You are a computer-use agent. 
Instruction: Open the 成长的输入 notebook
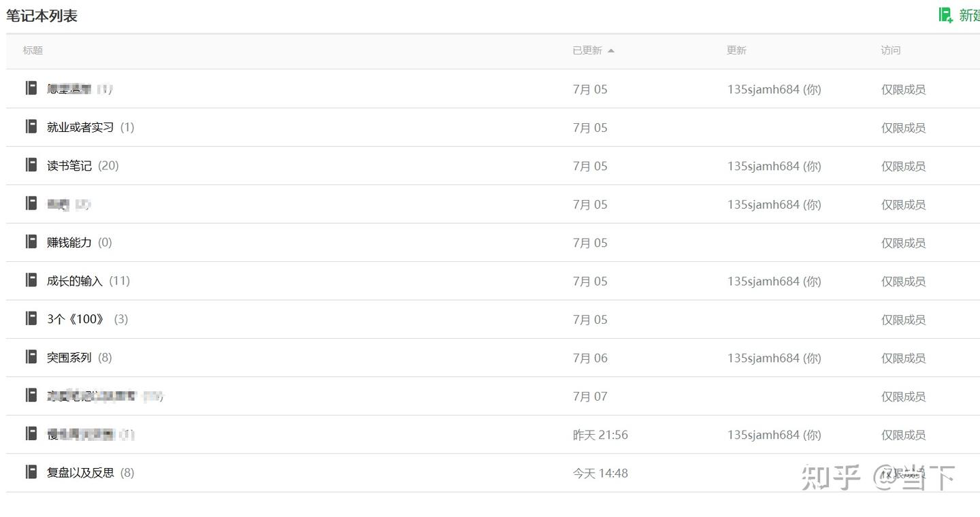75,281
